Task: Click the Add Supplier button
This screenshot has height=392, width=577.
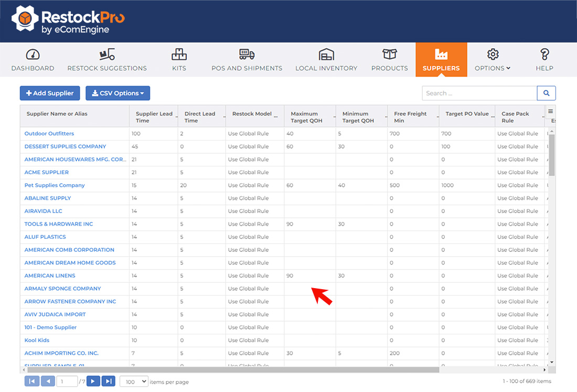Action: coord(50,93)
